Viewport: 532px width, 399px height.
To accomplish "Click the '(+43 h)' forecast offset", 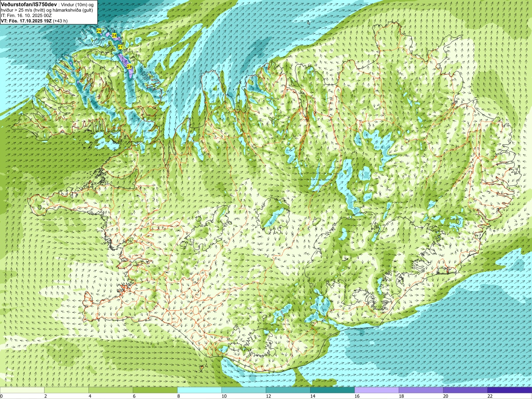I will [x=60, y=21].
